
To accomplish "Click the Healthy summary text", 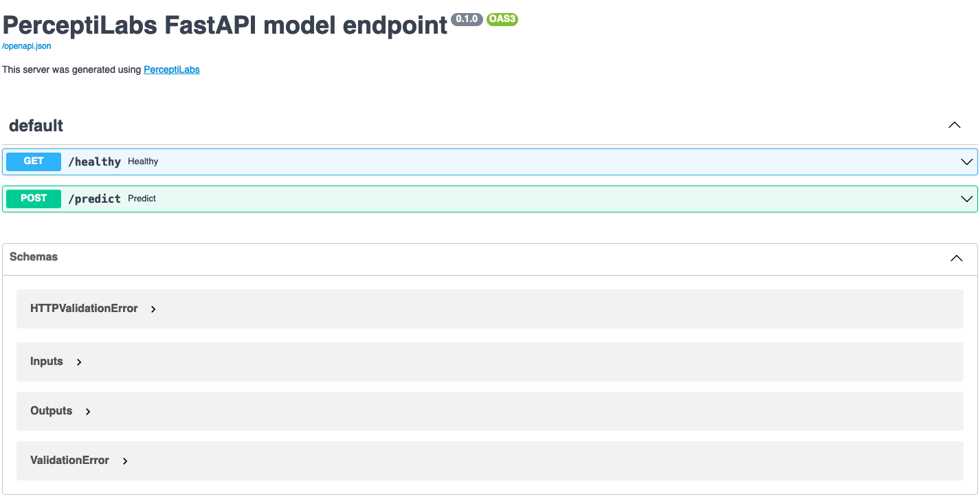I will pos(143,162).
